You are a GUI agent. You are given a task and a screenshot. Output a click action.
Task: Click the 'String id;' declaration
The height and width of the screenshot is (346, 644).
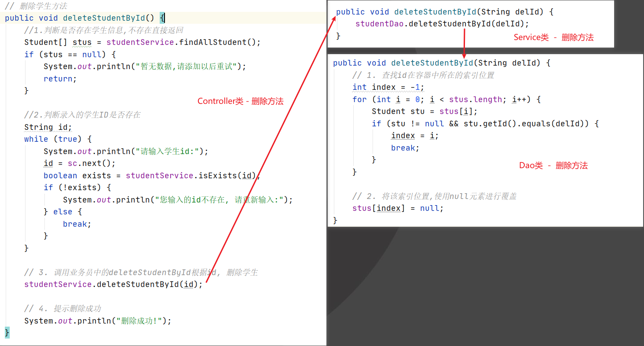(48, 127)
